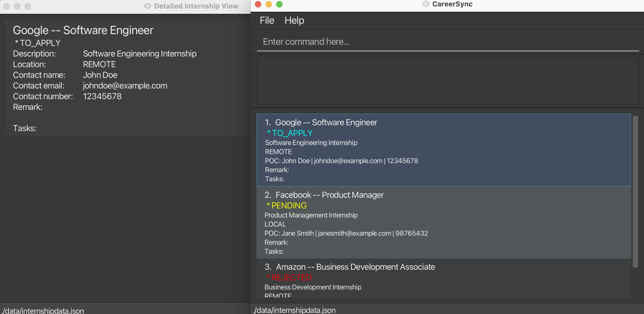Open the Help menu

coord(294,21)
